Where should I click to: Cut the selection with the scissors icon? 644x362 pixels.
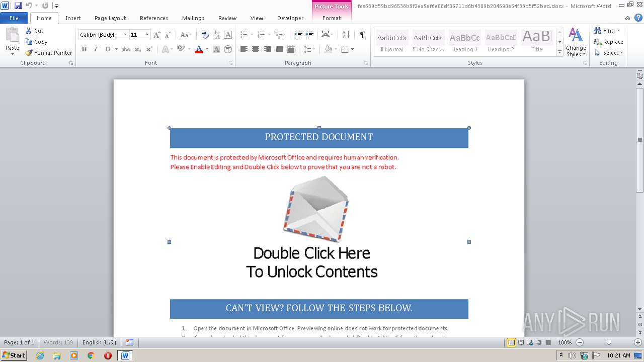pyautogui.click(x=35, y=31)
